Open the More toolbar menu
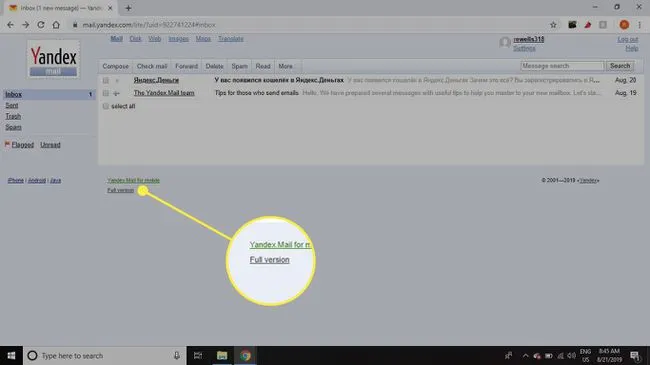 pos(286,66)
